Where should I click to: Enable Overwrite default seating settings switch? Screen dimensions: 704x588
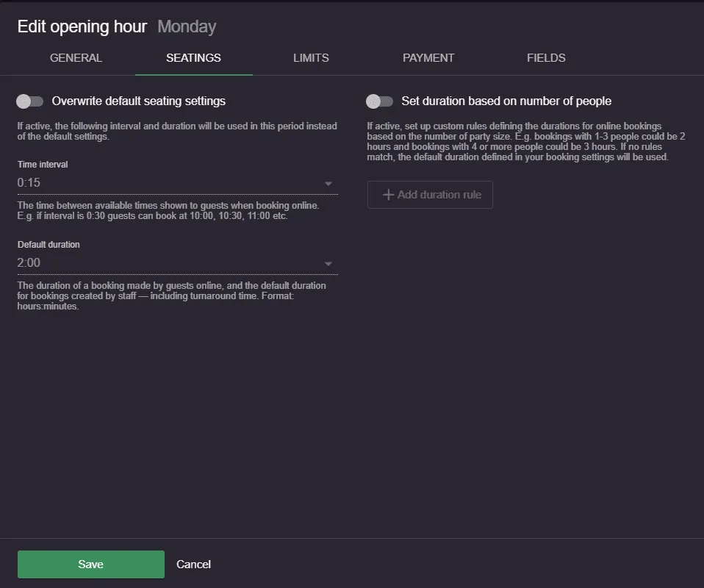29,101
